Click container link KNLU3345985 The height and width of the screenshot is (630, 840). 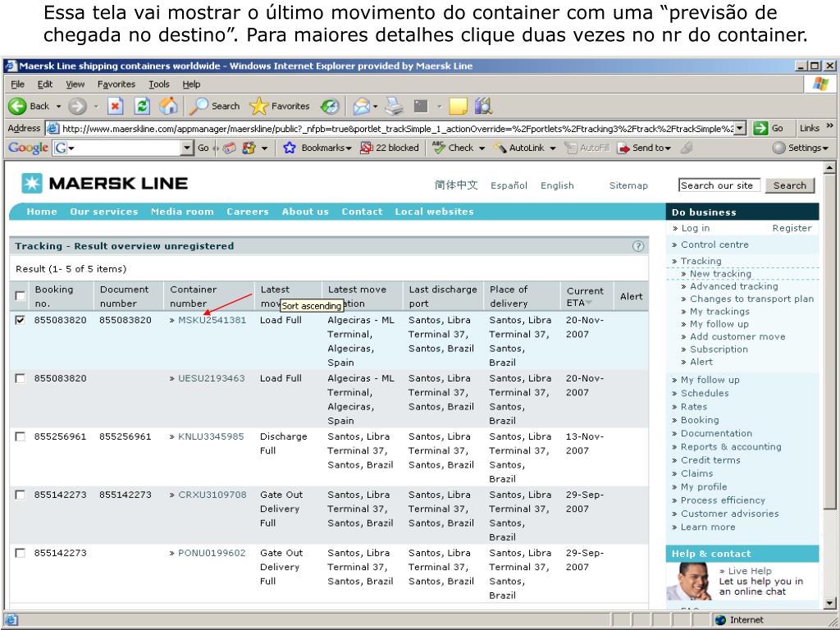coord(211,436)
